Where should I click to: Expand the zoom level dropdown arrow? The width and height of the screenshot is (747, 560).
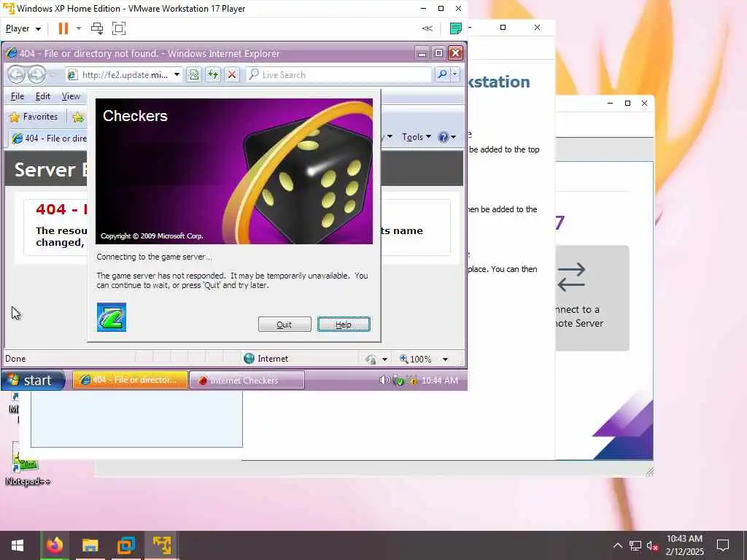pos(445,359)
